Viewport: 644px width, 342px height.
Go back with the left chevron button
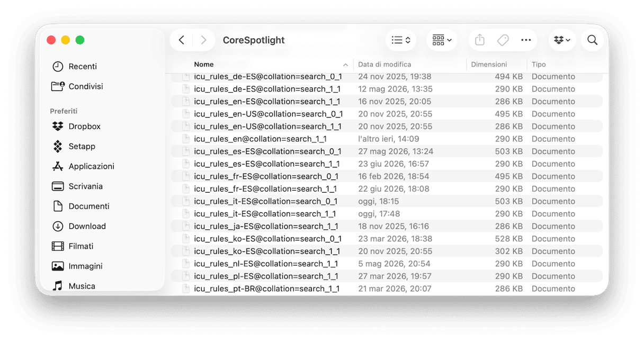pos(182,40)
